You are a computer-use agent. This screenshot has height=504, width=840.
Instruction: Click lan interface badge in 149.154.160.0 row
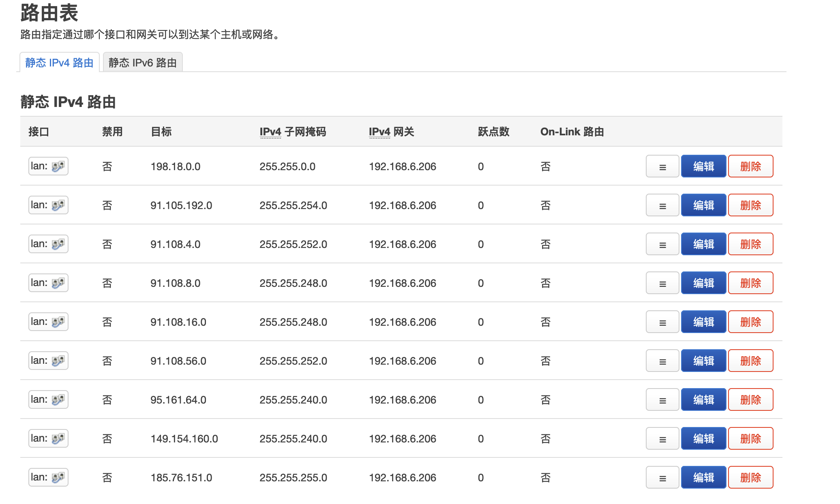pyautogui.click(x=48, y=438)
